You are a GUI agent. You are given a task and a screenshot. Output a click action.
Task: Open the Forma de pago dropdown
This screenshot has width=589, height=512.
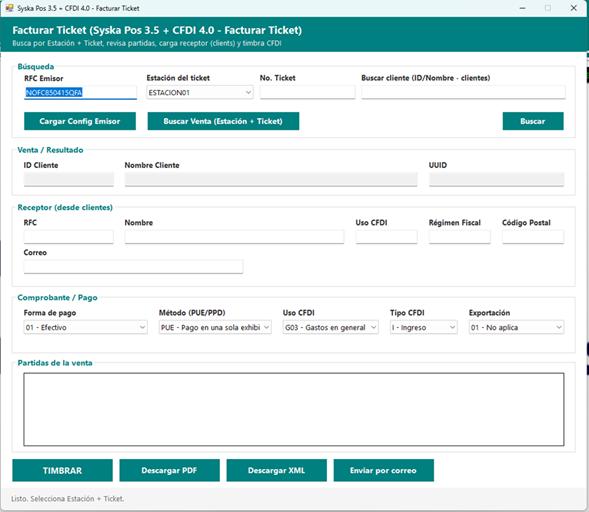[85, 327]
